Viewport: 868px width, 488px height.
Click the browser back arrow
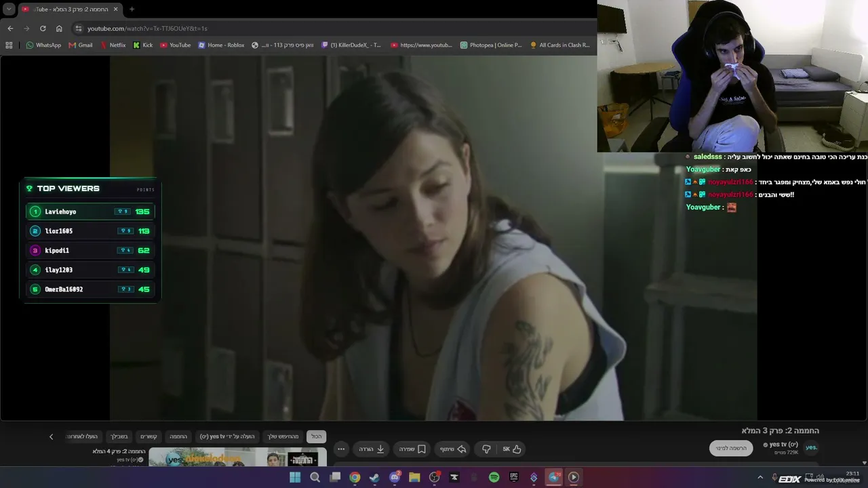coord(10,28)
